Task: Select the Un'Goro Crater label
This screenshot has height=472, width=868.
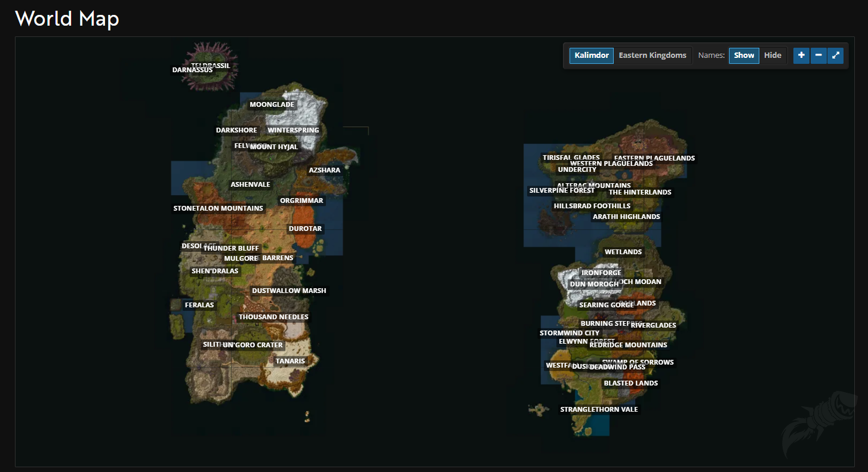Action: pos(253,345)
